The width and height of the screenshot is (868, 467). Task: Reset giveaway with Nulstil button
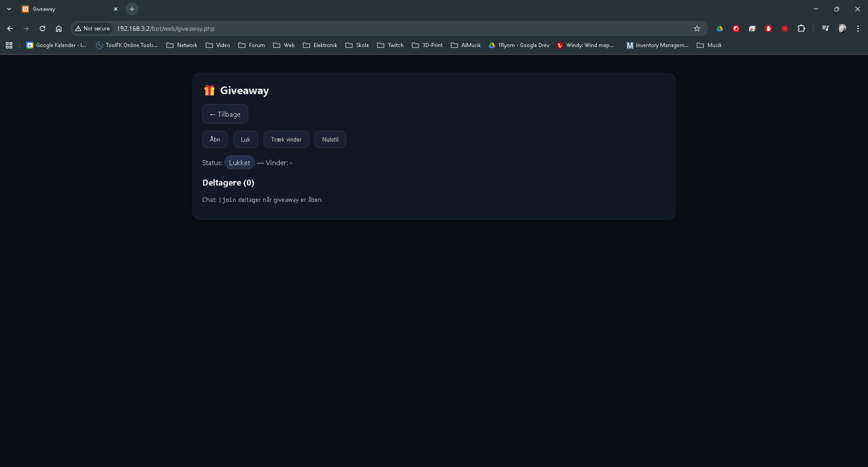(x=330, y=139)
